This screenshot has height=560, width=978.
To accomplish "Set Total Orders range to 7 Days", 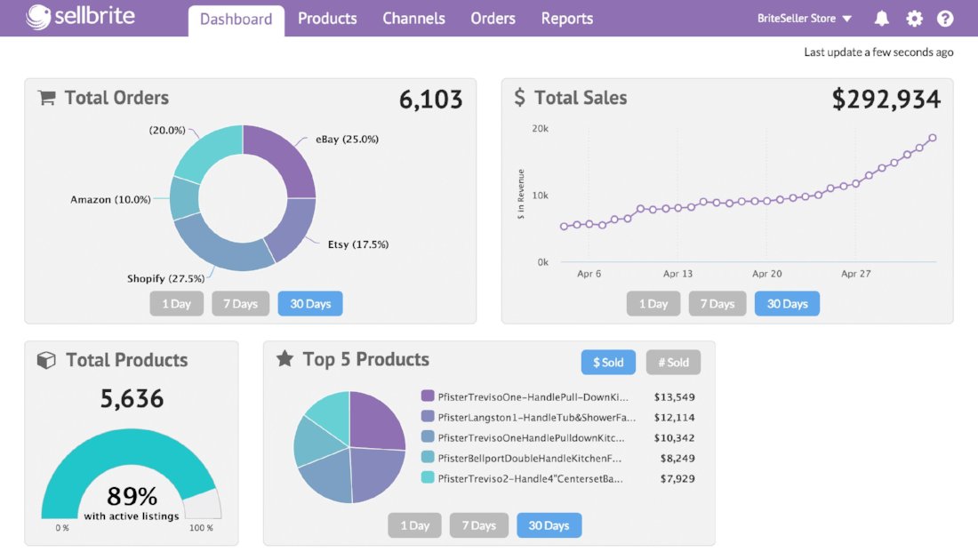I will [240, 304].
